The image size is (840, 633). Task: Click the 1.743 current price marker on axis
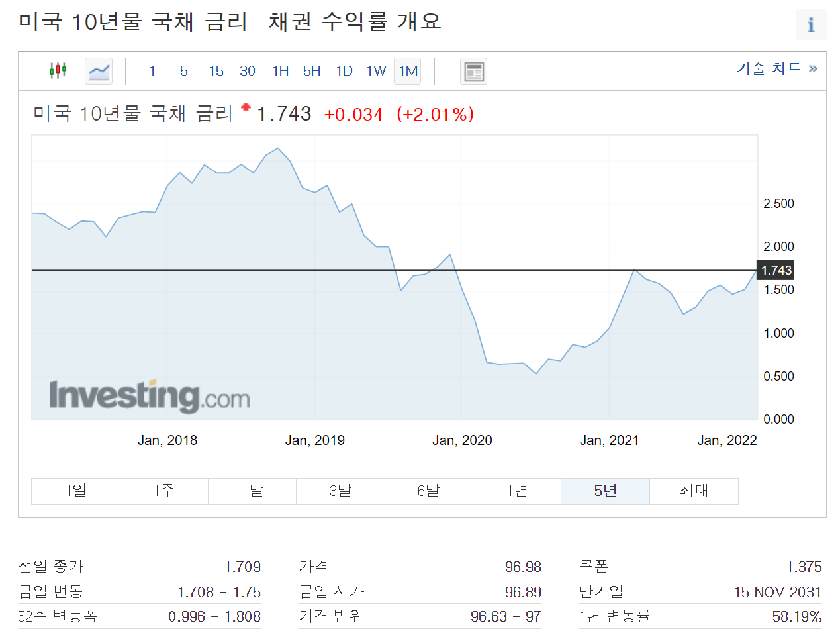776,270
